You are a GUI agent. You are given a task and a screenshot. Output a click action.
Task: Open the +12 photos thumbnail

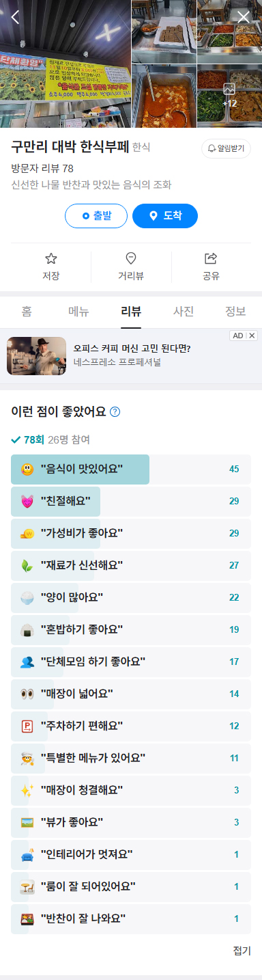pyautogui.click(x=229, y=96)
